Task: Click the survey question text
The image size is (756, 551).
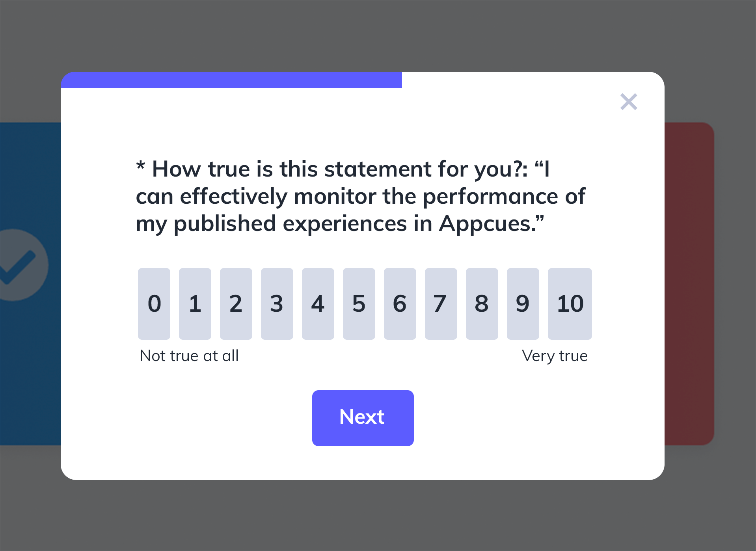Action: click(x=360, y=196)
